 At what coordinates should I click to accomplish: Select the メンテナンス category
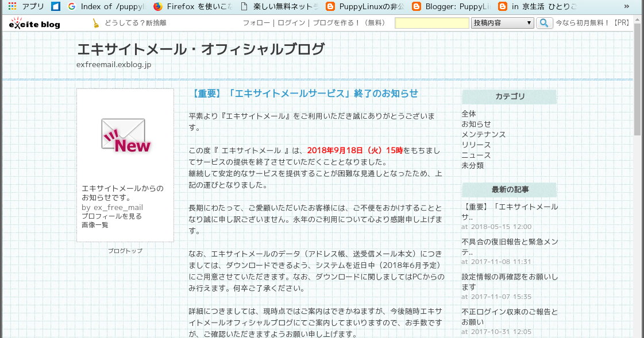483,134
